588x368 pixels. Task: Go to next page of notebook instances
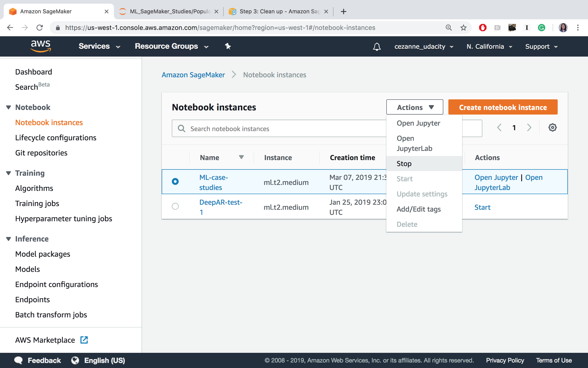pos(529,127)
